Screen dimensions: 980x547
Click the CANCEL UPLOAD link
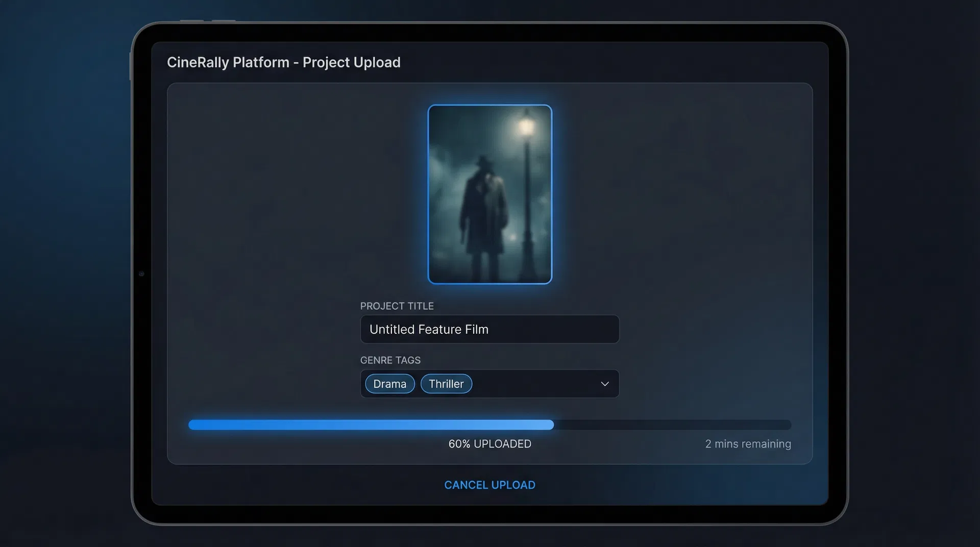click(x=489, y=485)
